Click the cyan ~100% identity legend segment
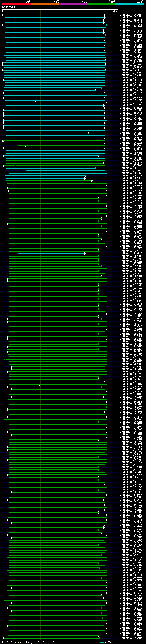 coord(130,4)
